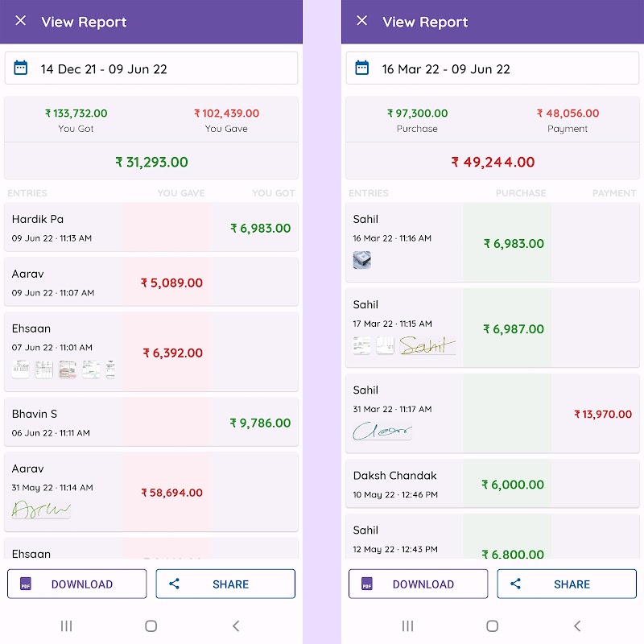Select Bhavin S entry from 06 Jun 22
The height and width of the screenshot is (644, 644).
(x=151, y=423)
